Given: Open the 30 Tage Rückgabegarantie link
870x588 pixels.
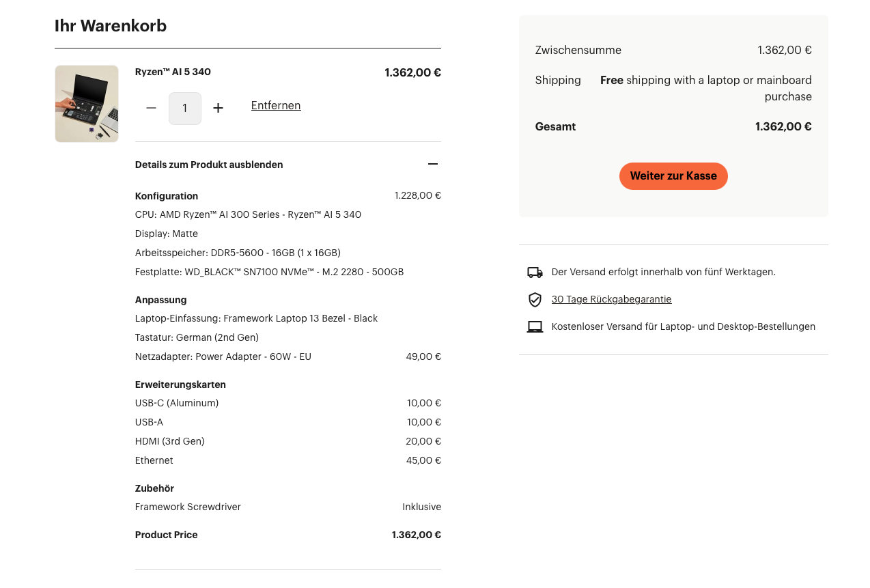Looking at the screenshot, I should click(x=611, y=299).
